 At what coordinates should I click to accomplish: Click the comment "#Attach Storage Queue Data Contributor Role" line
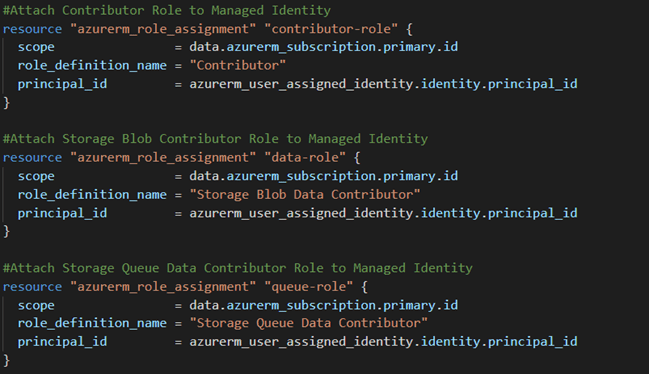[238, 268]
